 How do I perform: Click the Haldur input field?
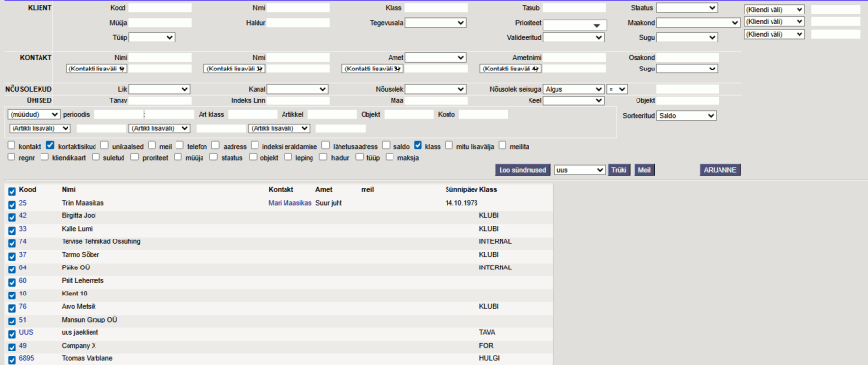[298, 23]
